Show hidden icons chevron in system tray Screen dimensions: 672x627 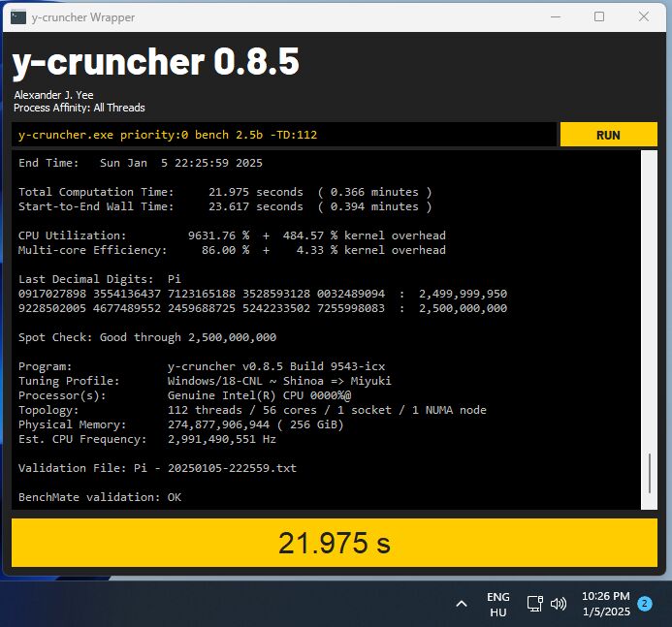point(462,605)
